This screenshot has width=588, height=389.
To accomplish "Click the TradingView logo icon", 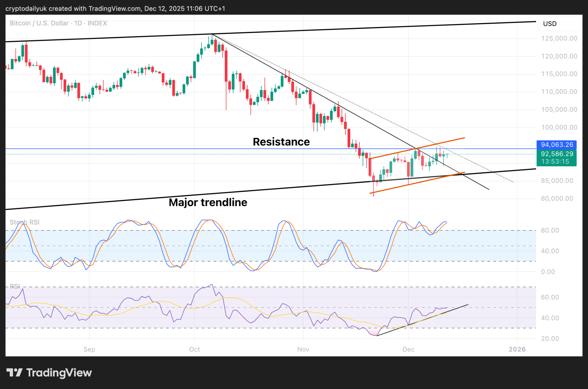I will coord(14,373).
